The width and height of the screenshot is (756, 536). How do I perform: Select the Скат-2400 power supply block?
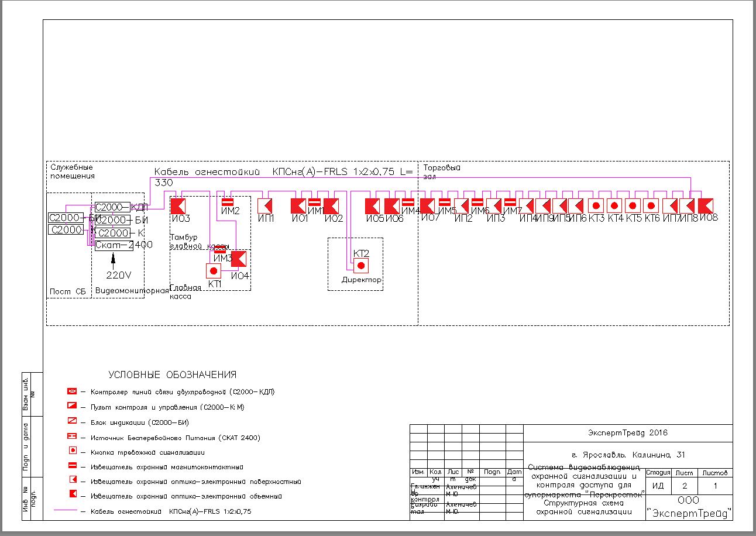click(x=114, y=245)
